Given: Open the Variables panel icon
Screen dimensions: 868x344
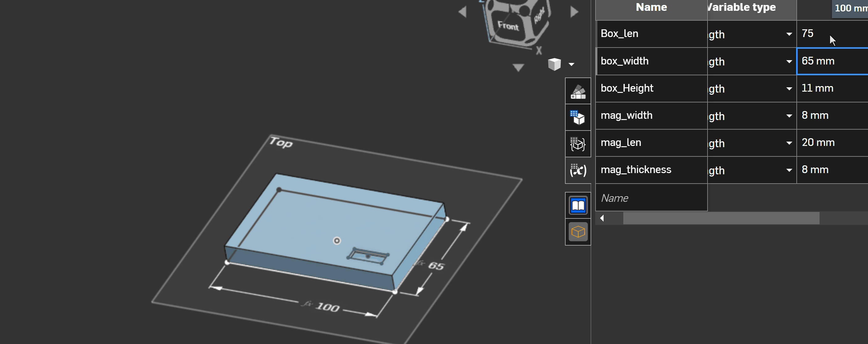Looking at the screenshot, I should click(578, 171).
